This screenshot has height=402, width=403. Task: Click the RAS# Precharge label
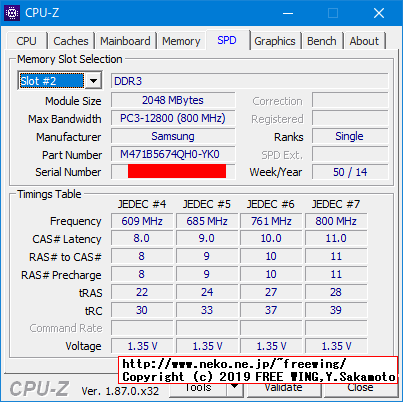pos(61,275)
